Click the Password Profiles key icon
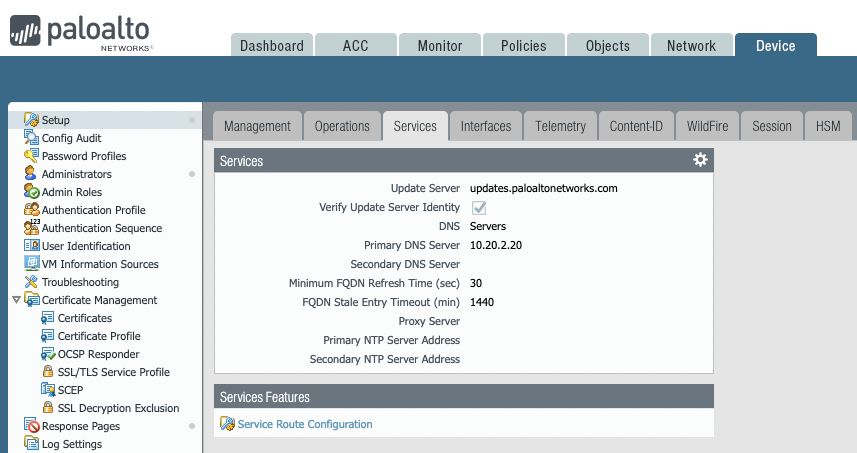 [x=31, y=156]
